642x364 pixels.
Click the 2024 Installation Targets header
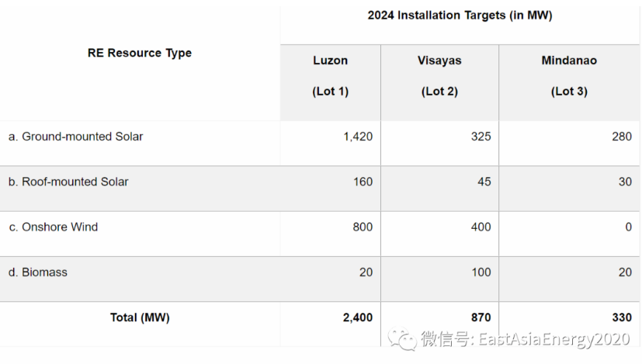point(460,16)
